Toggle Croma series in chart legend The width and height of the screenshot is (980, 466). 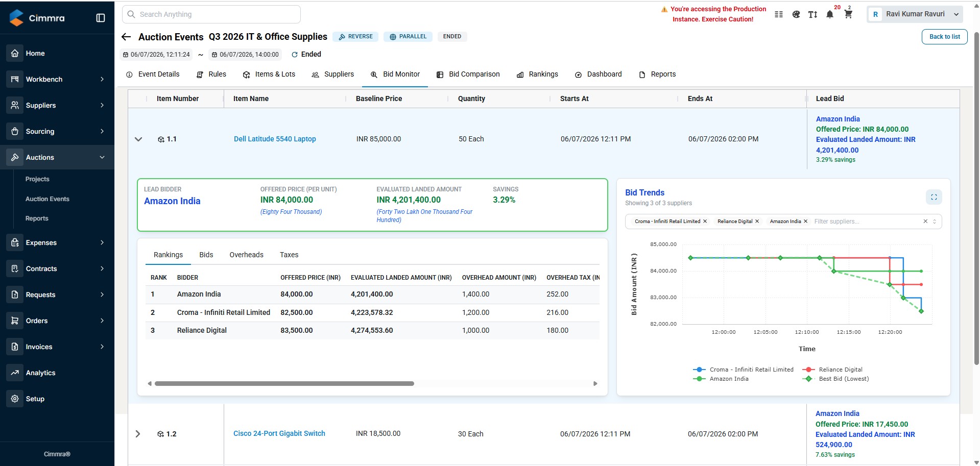pos(743,370)
